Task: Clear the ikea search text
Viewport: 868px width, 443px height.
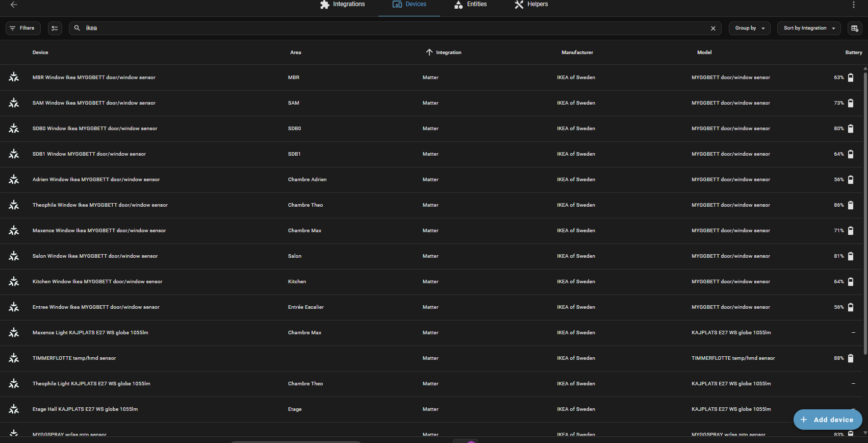Action: tap(713, 29)
